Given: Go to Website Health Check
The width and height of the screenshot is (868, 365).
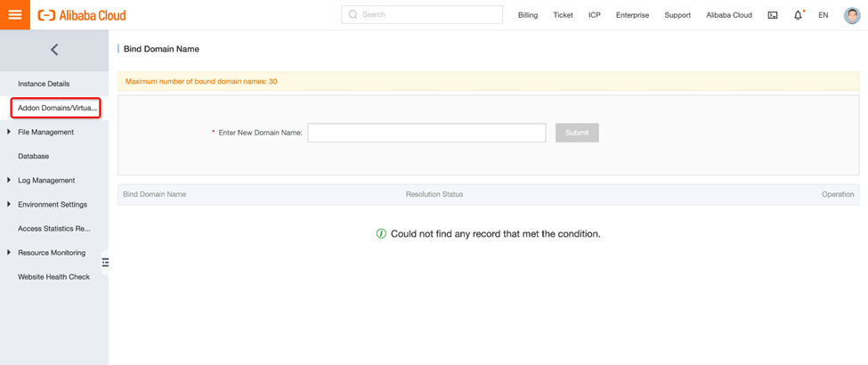Looking at the screenshot, I should click(53, 277).
